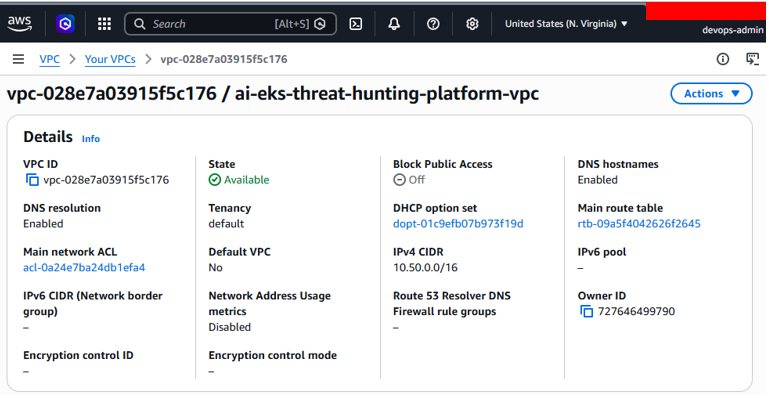769x398 pixels.
Task: Click the green Available status check icon
Action: (x=214, y=180)
